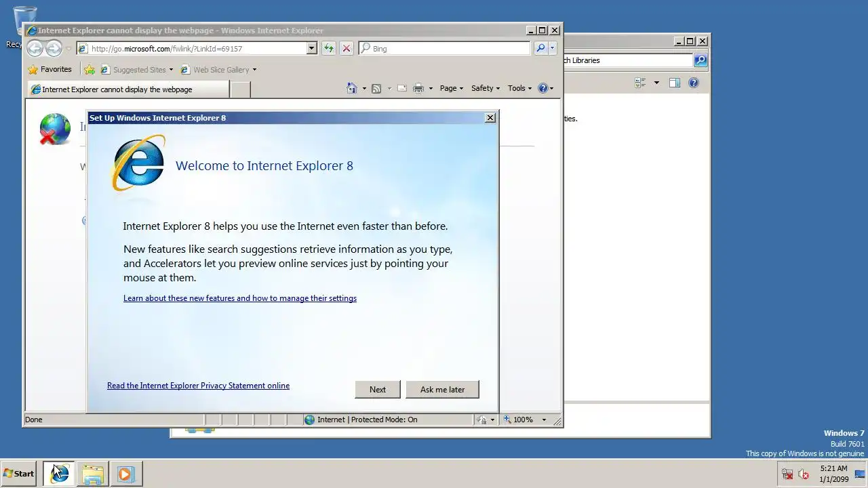
Task: Click the Search Libraries input field
Action: coord(628,60)
